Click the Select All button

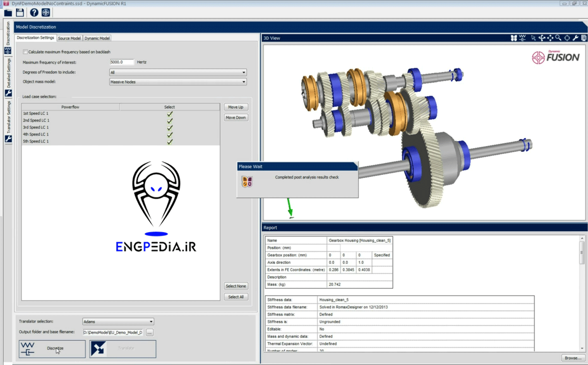(x=236, y=297)
